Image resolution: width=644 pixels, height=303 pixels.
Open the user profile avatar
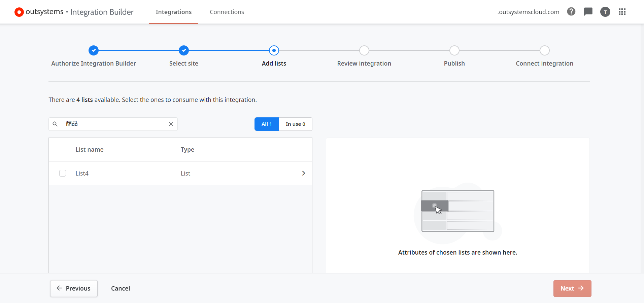[605, 12]
